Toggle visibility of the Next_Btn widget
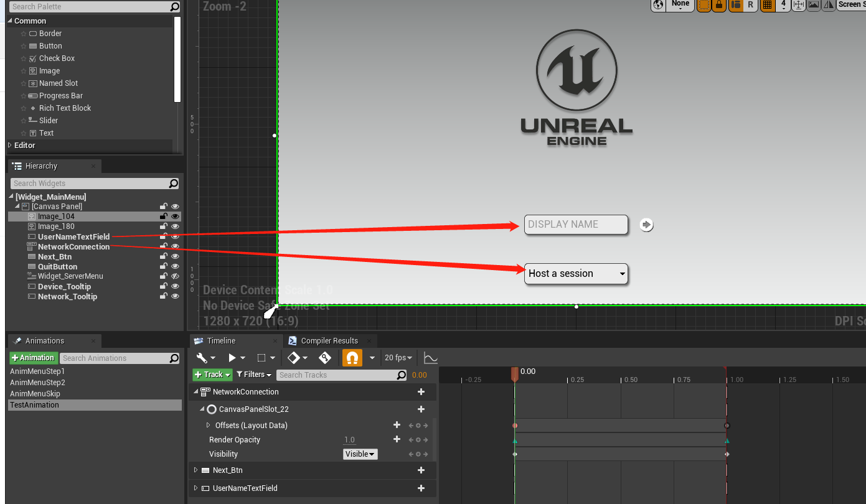This screenshot has height=504, width=866. click(175, 256)
